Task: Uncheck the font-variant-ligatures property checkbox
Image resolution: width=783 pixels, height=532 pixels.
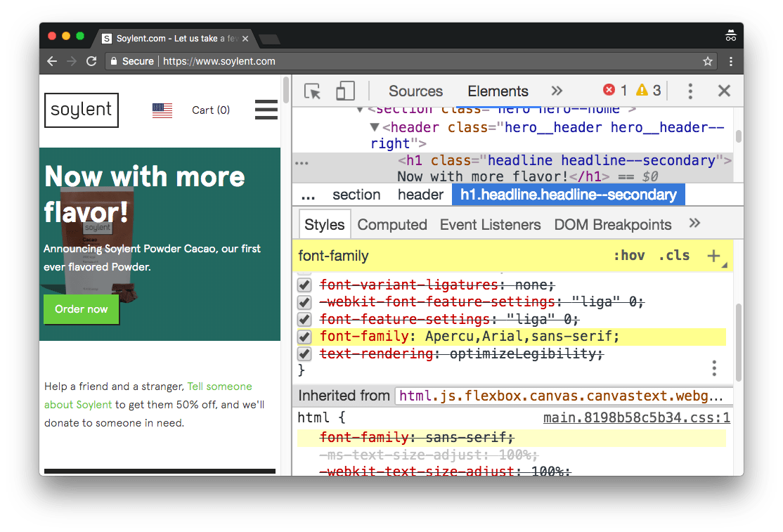Action: (304, 285)
